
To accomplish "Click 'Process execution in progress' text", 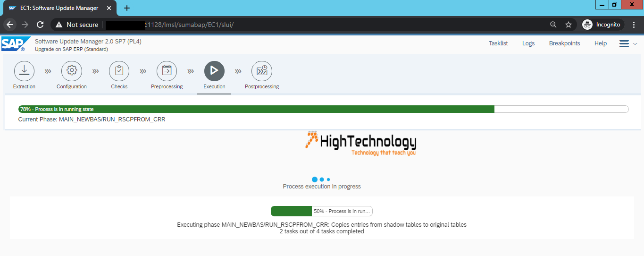I will 322,187.
